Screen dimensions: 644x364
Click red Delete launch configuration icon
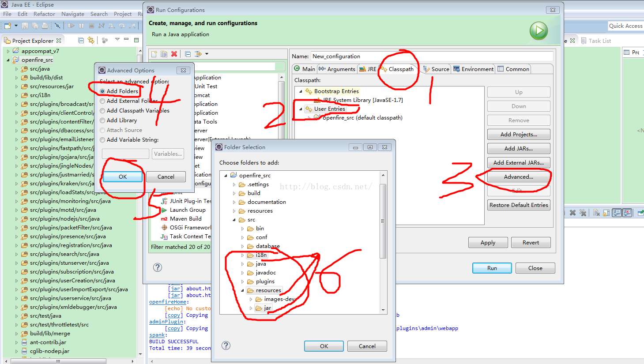click(x=174, y=54)
